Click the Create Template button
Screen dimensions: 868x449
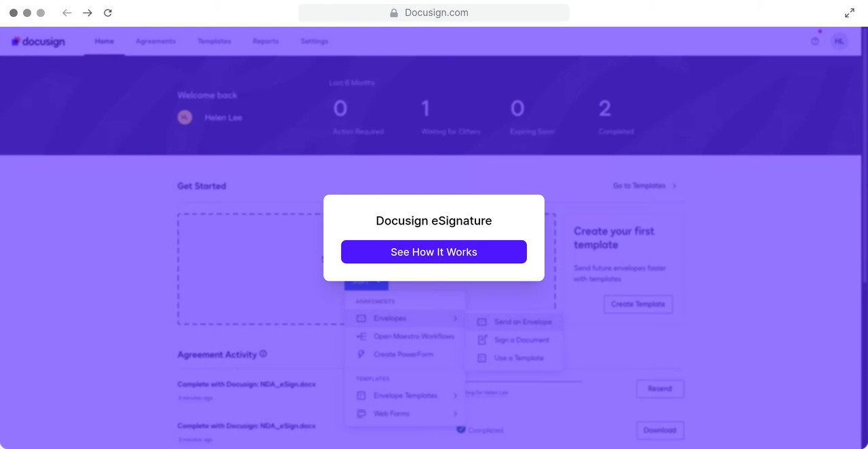[637, 304]
